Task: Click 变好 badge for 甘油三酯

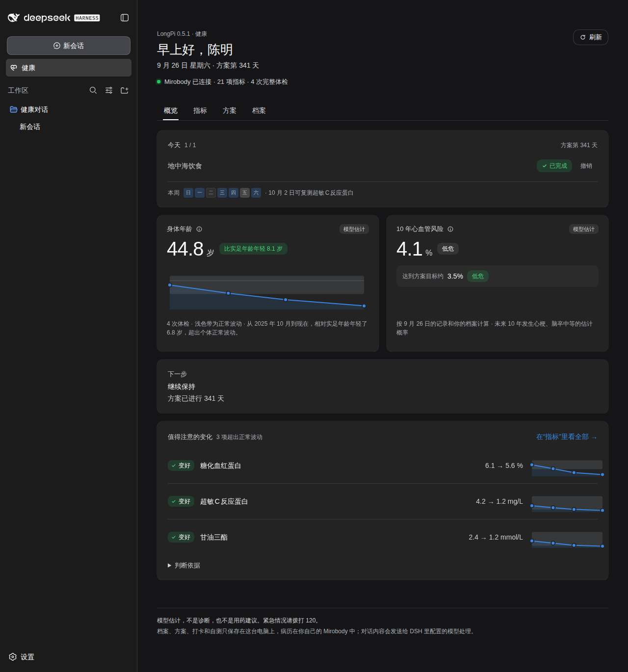Action: pos(181,537)
